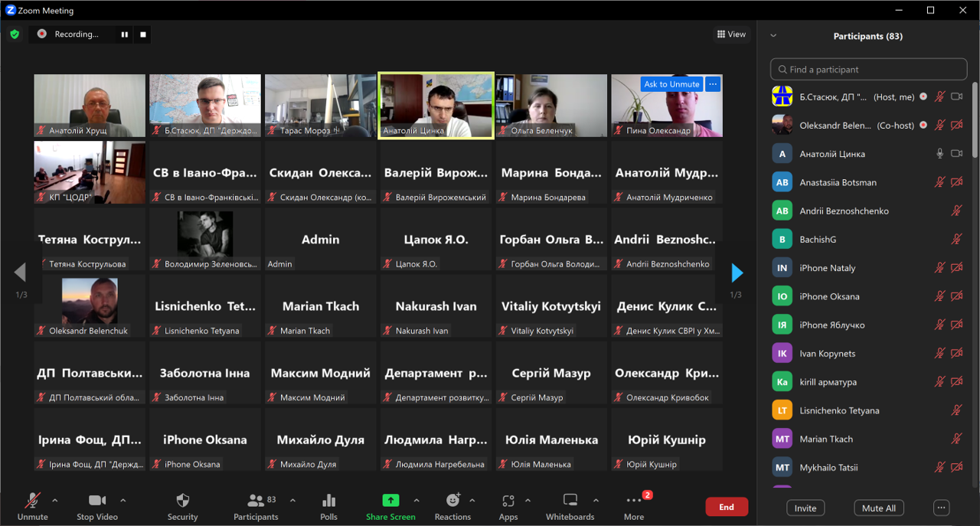
Task: Expand audio options arrow beside Unmute
Action: pos(54,501)
